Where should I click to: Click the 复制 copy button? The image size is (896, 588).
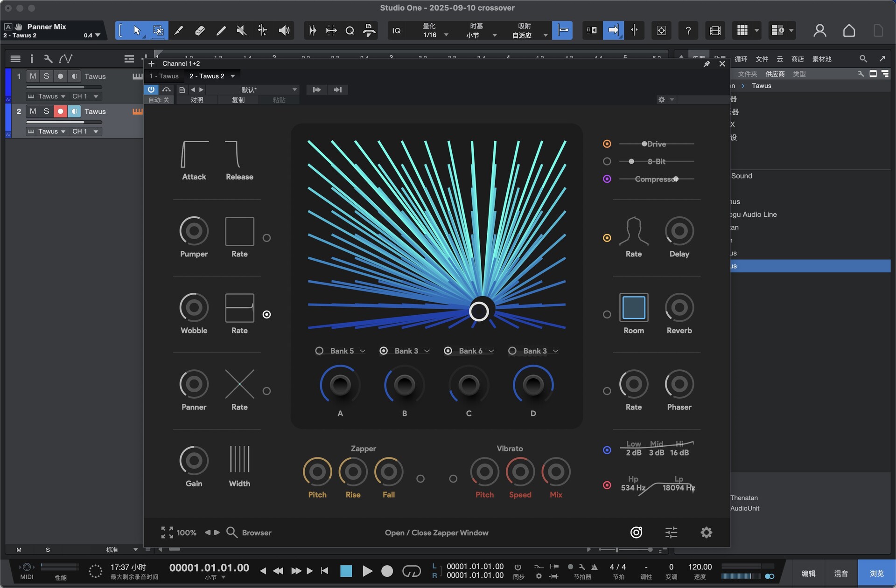pos(238,100)
